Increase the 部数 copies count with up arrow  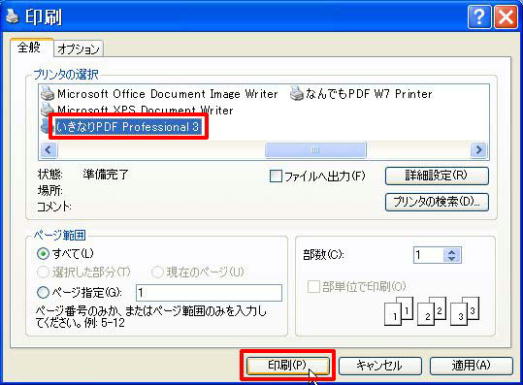tap(452, 252)
